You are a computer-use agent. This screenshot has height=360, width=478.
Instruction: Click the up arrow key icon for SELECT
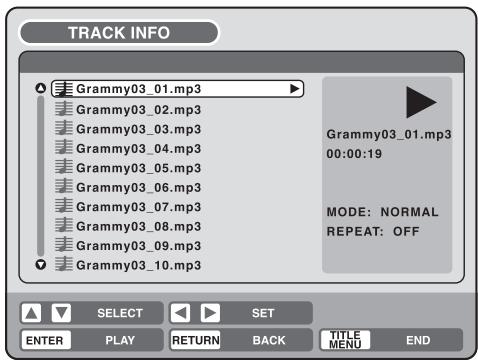pyautogui.click(x=31, y=313)
